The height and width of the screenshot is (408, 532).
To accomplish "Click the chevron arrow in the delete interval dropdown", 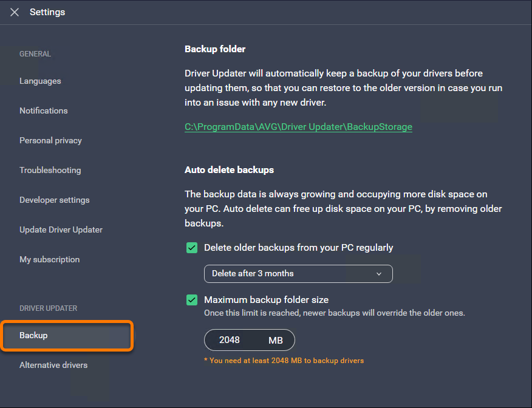I will coord(379,274).
